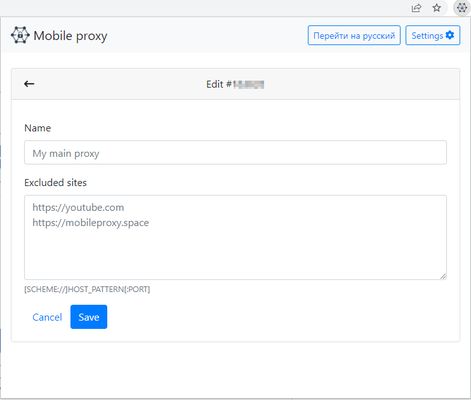Bookmark this page with the star icon

pos(437,8)
